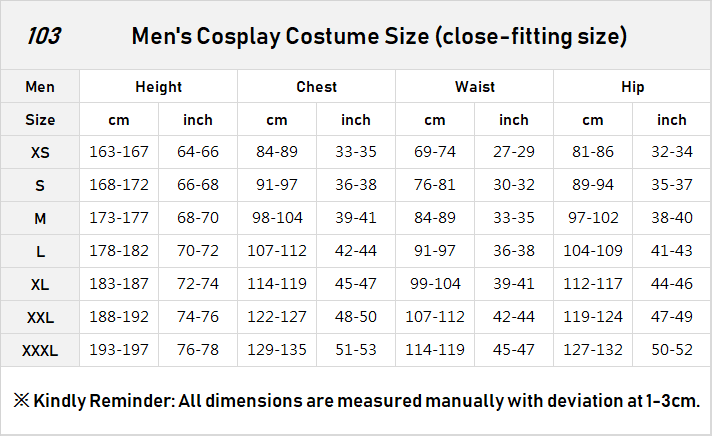This screenshot has width=712, height=436.
Task: Click the XXXL size row label
Action: point(40,351)
